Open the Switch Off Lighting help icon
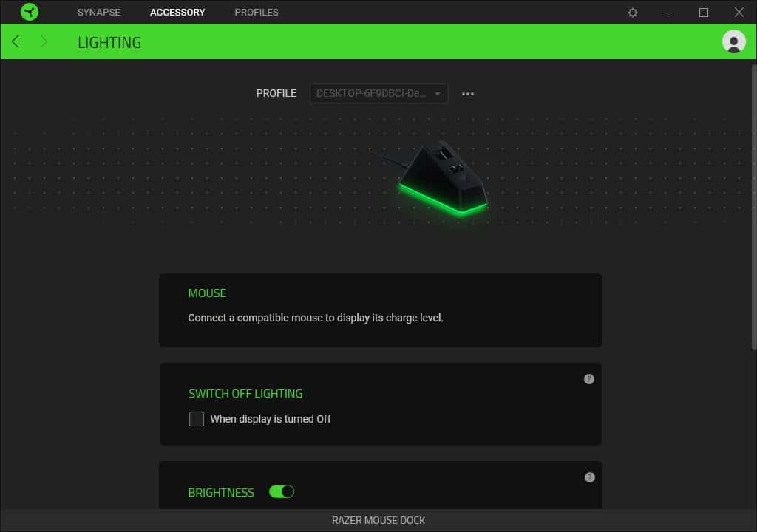757x532 pixels. tap(589, 378)
